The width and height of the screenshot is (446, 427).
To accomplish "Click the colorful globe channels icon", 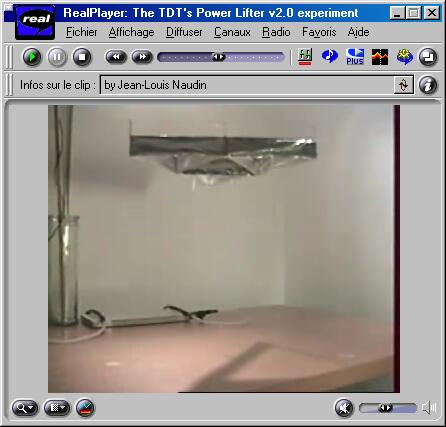I will tap(405, 57).
